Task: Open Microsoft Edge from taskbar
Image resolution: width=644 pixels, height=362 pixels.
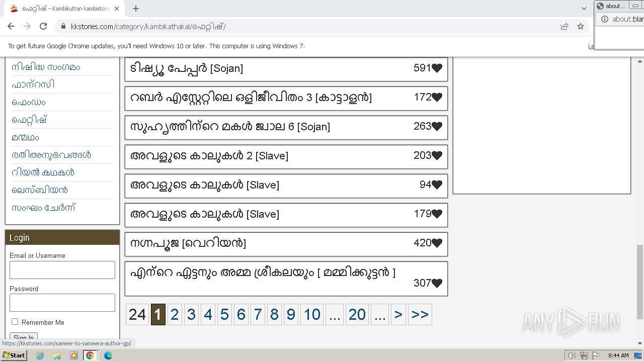Action: tap(108, 355)
